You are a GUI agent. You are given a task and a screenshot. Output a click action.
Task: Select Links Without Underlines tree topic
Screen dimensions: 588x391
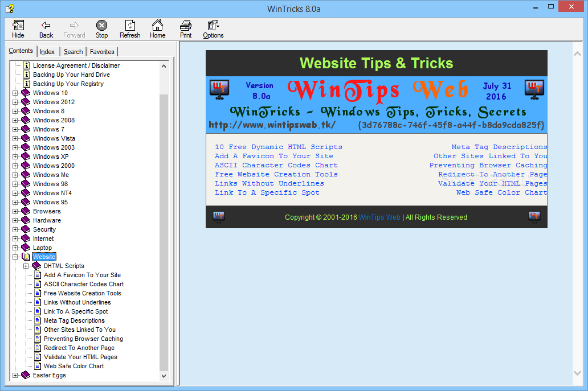77,302
